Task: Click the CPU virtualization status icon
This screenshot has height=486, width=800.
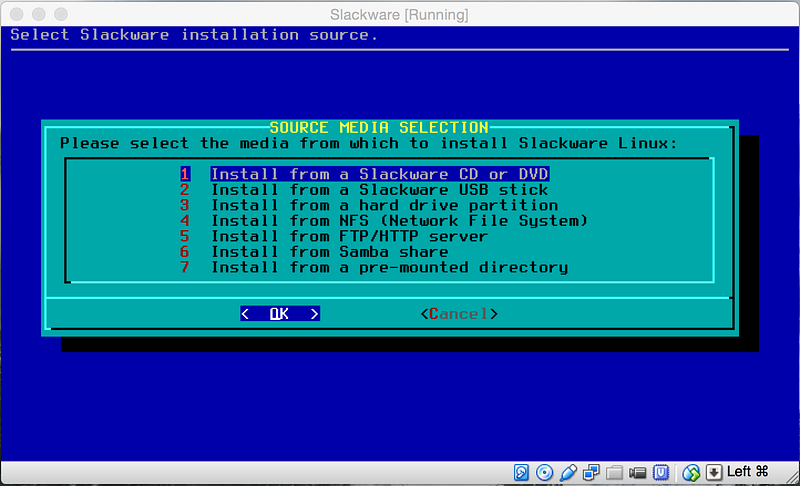Action: coord(661,472)
